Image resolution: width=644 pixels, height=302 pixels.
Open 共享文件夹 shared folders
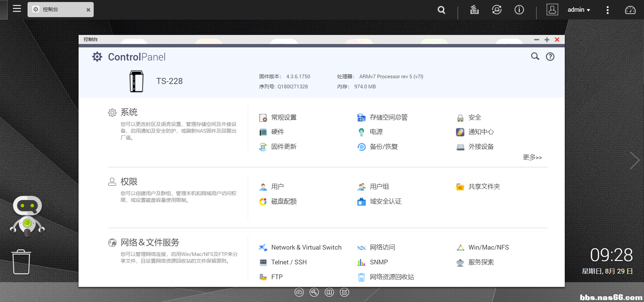(x=484, y=187)
